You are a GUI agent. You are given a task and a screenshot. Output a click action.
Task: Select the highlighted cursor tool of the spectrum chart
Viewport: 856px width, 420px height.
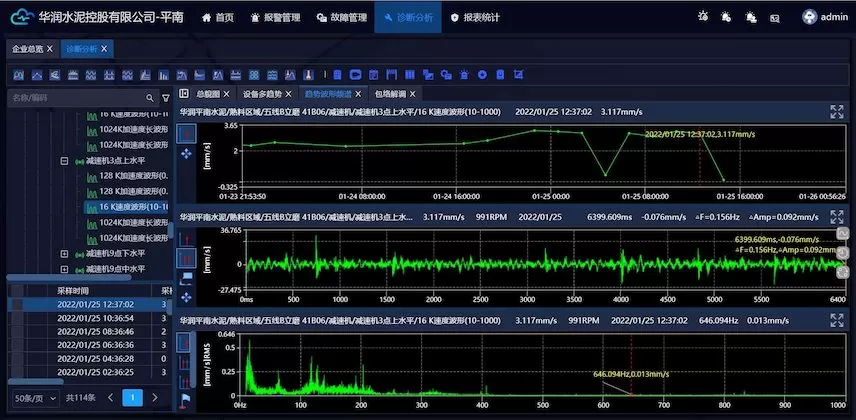185,342
